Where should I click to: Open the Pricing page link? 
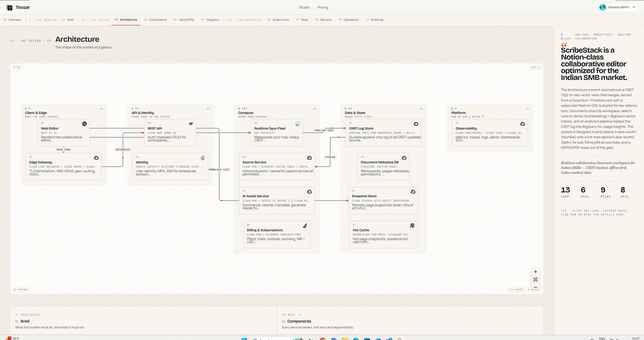(x=323, y=7)
